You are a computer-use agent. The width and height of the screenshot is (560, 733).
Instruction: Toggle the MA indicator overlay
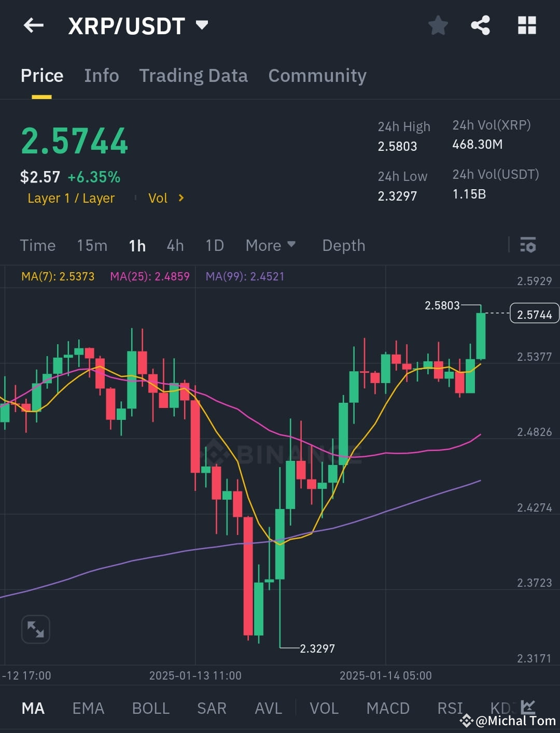pos(33,708)
